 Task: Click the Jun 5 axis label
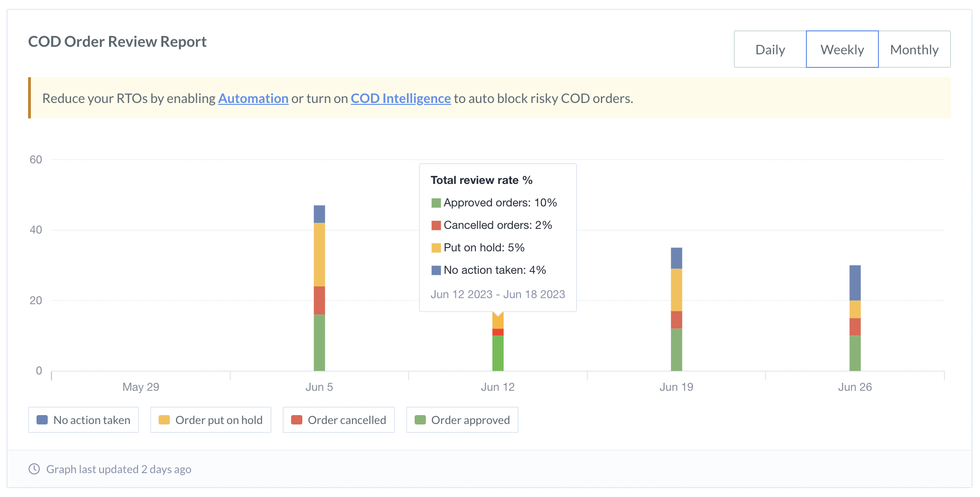point(319,387)
